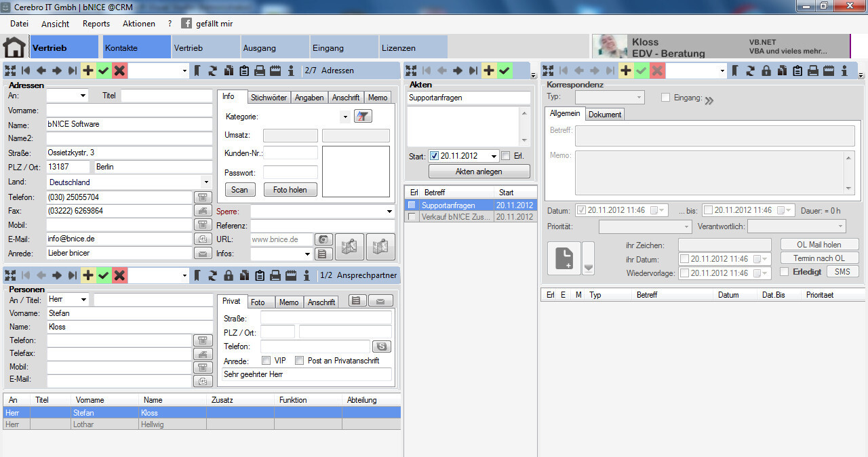Open the Sperre dropdown
The width and height of the screenshot is (868, 457).
[x=389, y=212]
